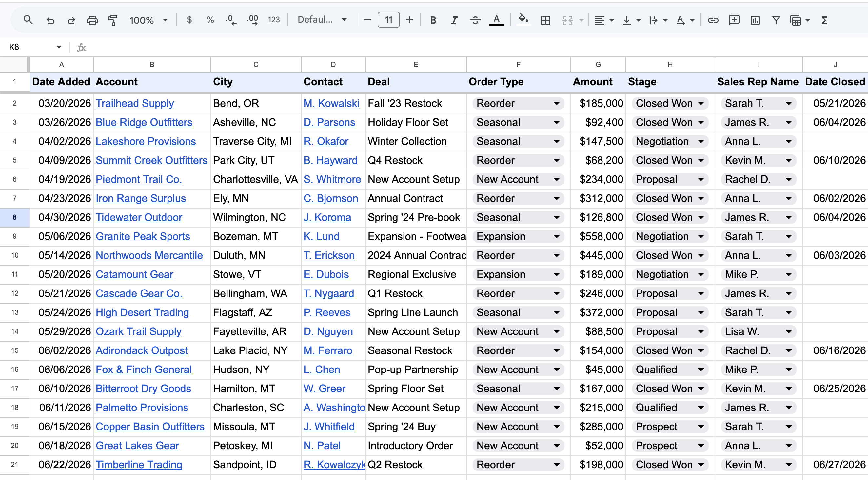Open the font family dropdown

tap(322, 20)
